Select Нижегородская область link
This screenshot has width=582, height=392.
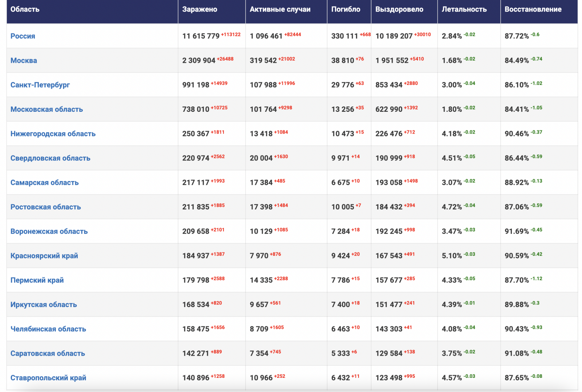[x=53, y=134]
